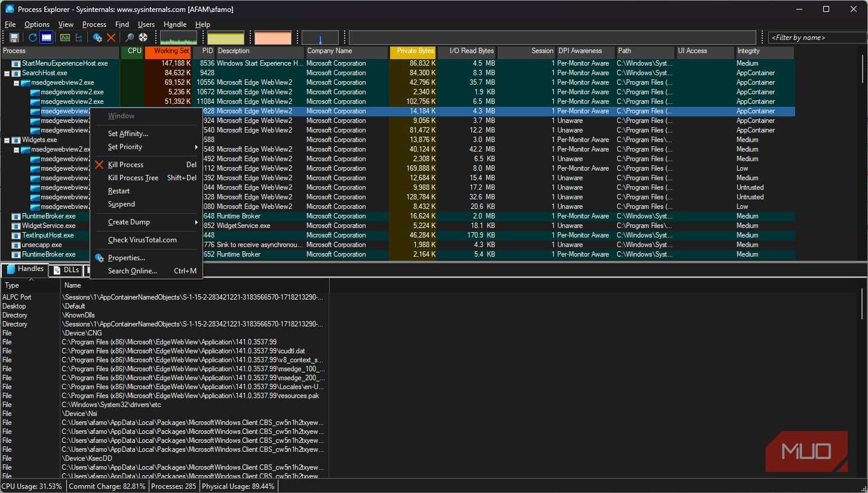Click the red X Kill Process toolbar icon
The image size is (868, 493).
click(x=111, y=38)
